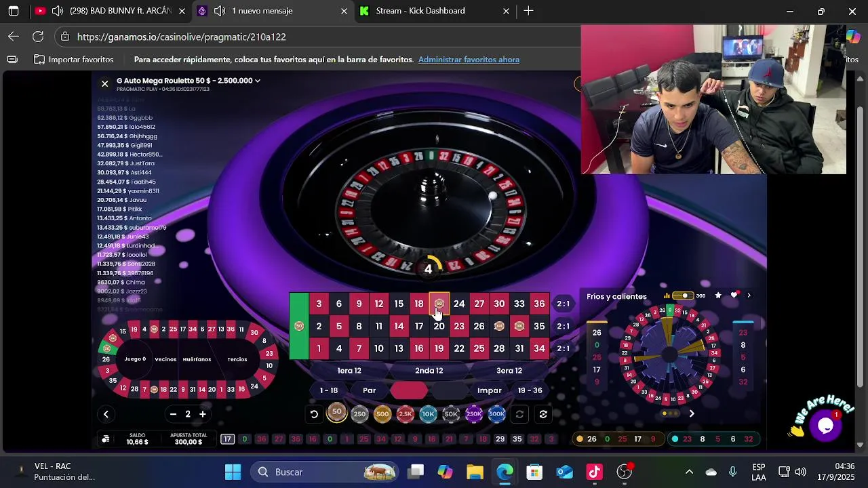Decrease neighbors count with minus
The width and height of the screenshot is (868, 488).
(173, 414)
